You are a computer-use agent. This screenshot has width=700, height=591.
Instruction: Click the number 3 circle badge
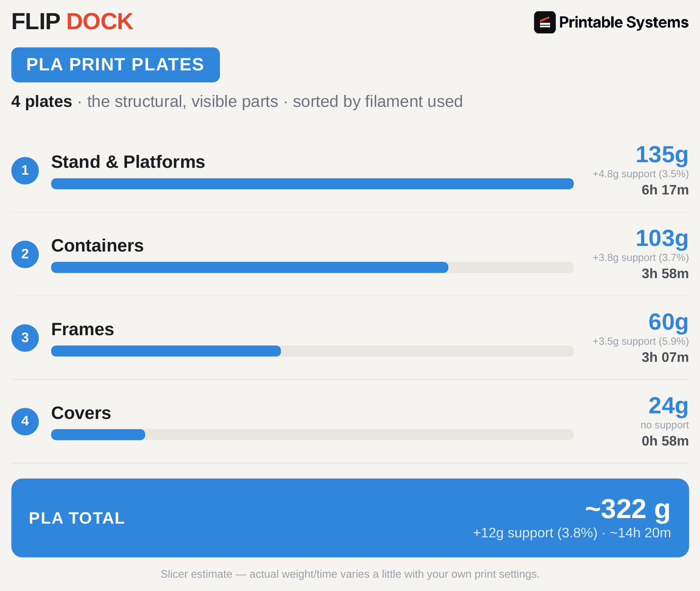click(x=25, y=338)
